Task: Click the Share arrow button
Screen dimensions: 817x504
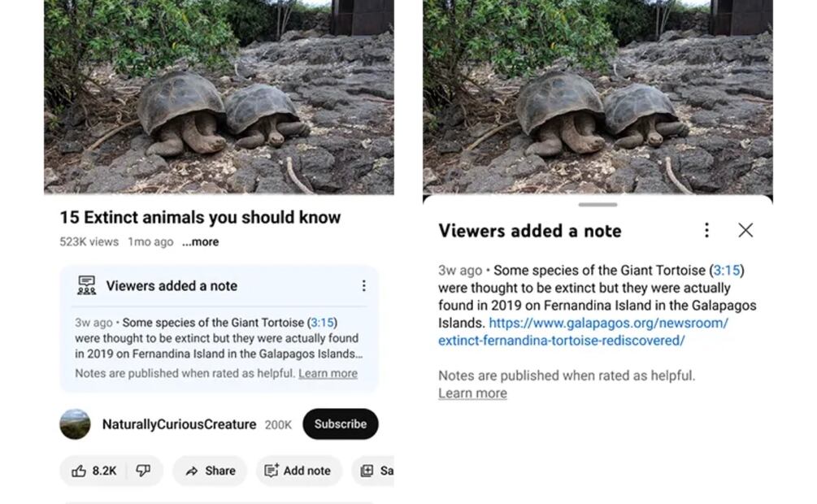Action: point(210,471)
